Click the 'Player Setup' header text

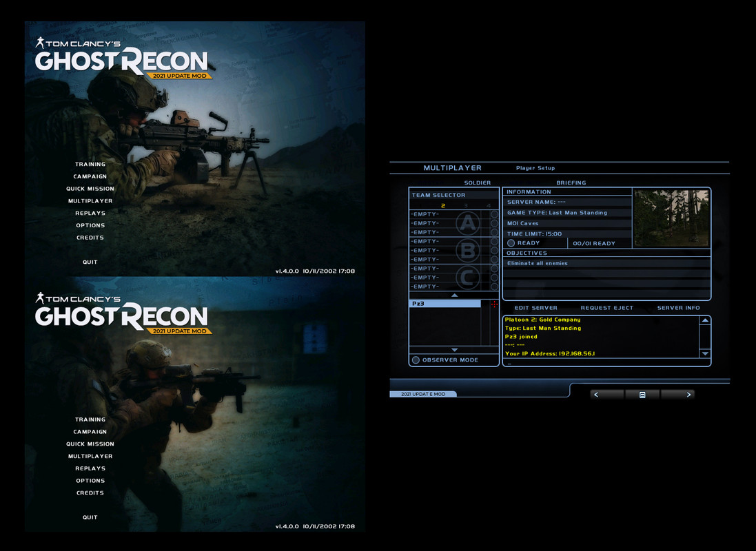(x=535, y=168)
